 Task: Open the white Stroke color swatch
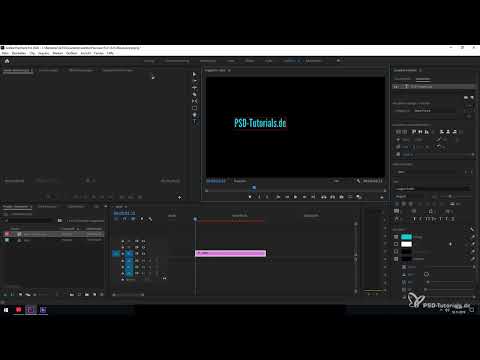click(406, 244)
